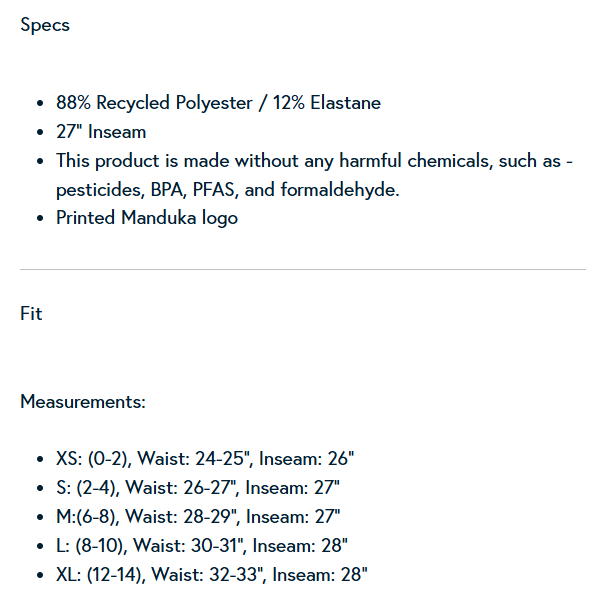Click the Waist: 26-27" measurement
Viewport: 612px width, 594px height.
pyautogui.click(x=186, y=488)
